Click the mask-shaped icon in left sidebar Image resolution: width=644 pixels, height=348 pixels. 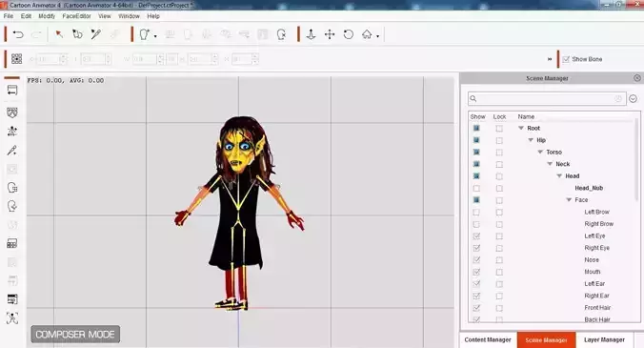pos(12,113)
